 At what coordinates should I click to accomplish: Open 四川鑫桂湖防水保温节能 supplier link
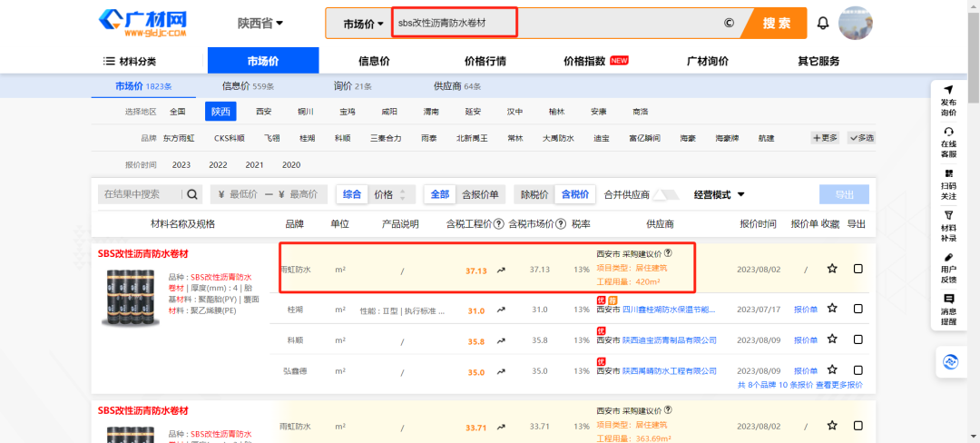(669, 310)
